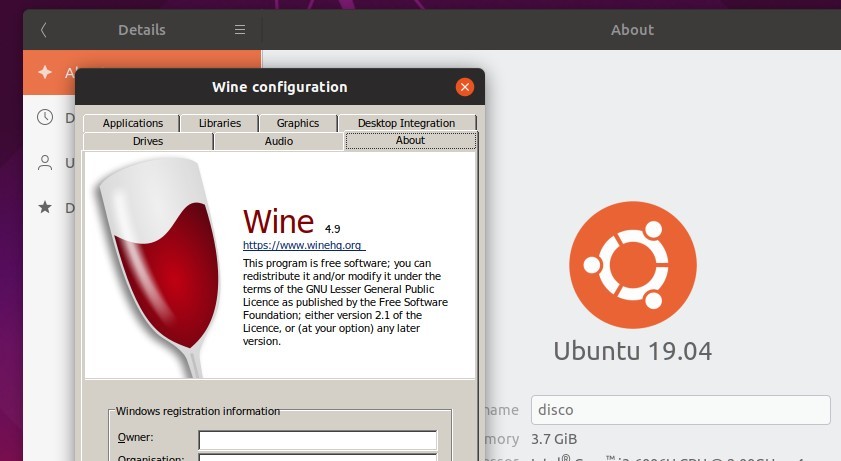Click the Ubuntu logo in About panel
This screenshot has height=461, width=841.
633,265
